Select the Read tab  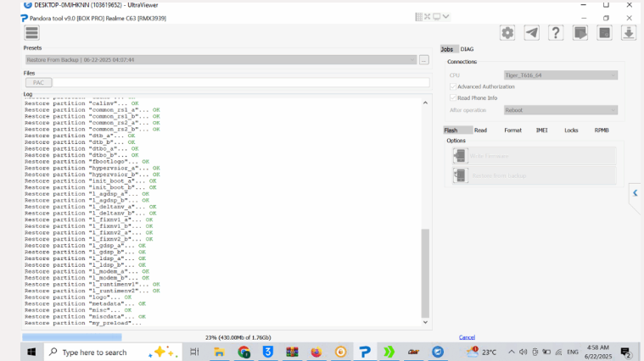tap(480, 130)
